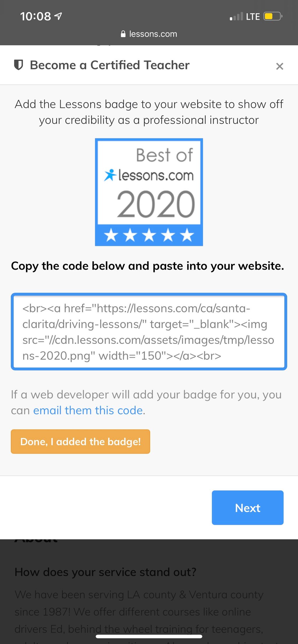
Task: Click the Best of lessons.com 2020 badge image
Action: [149, 192]
